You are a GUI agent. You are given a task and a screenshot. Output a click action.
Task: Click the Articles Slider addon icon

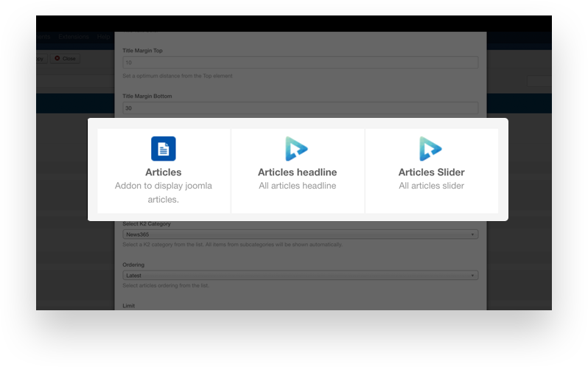[431, 149]
